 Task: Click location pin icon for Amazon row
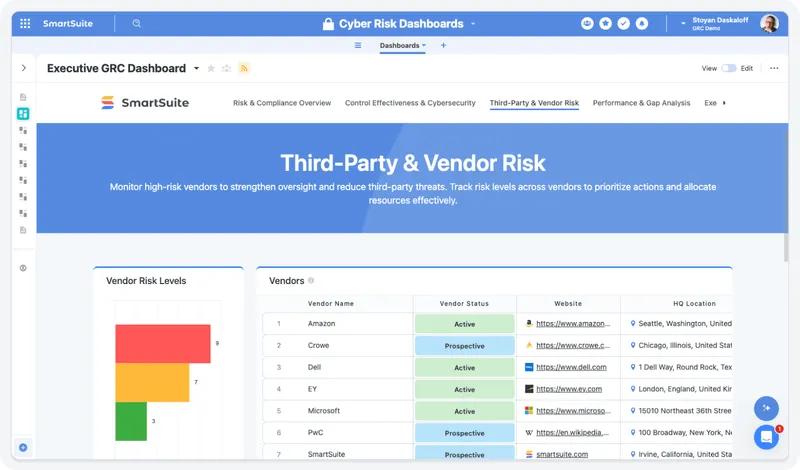pyautogui.click(x=633, y=324)
